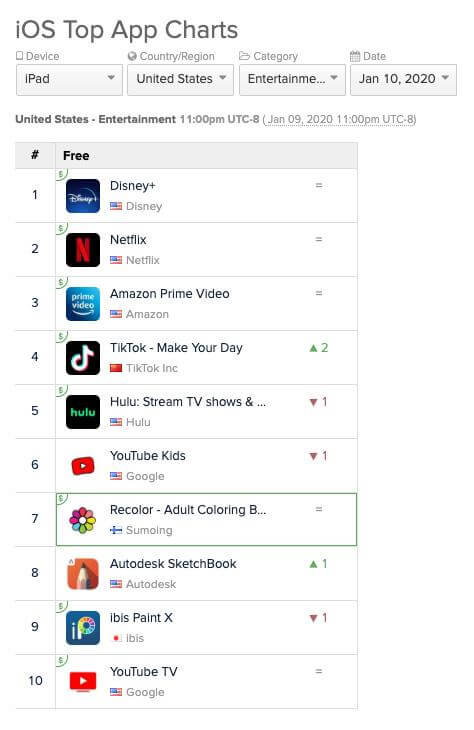
Task: Expand the iPad device dropdown
Action: (x=69, y=80)
